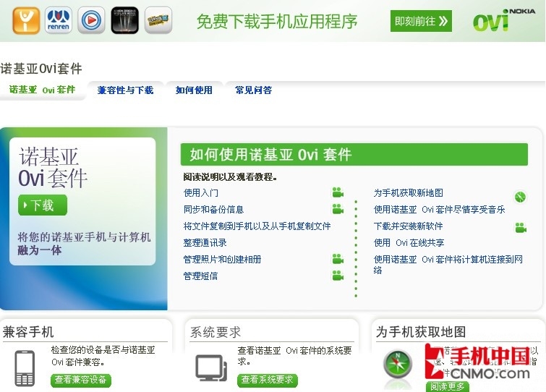Play the video tutorial for 使用入门
The image size is (546, 392).
(x=338, y=192)
